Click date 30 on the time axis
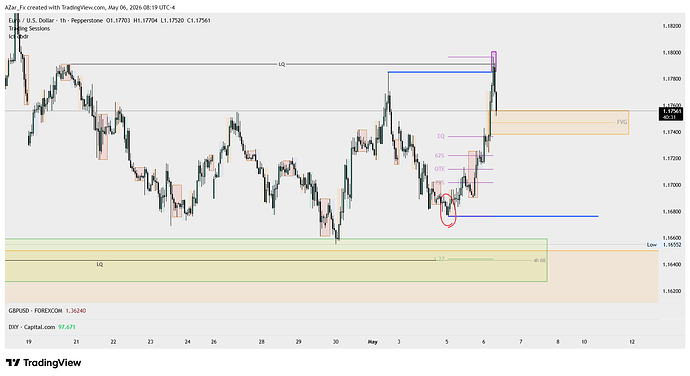 336,342
